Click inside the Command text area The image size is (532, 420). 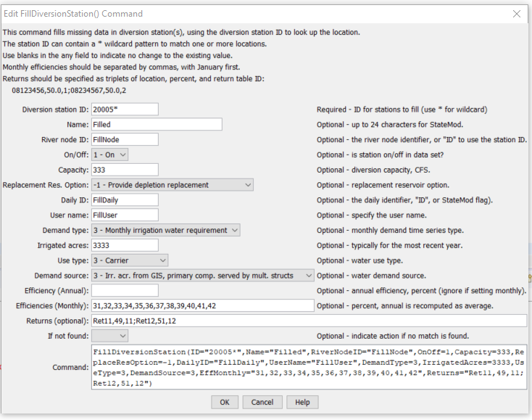(309, 367)
